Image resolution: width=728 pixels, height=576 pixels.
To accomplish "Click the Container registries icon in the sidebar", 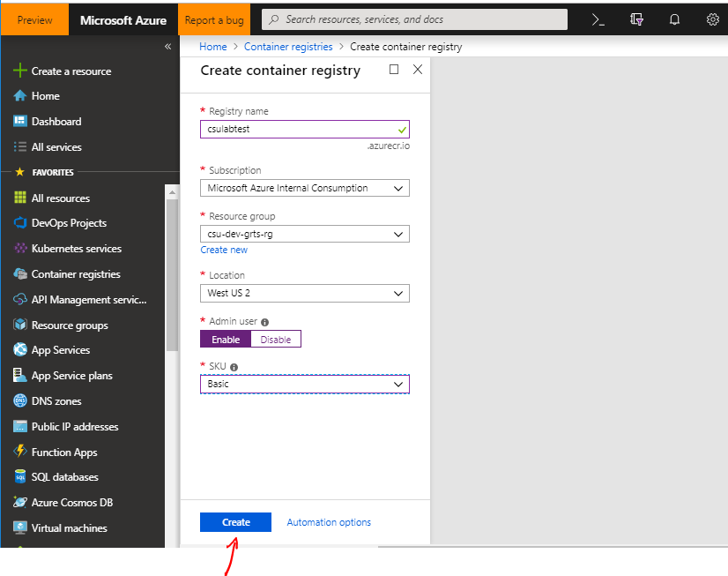I will (20, 273).
